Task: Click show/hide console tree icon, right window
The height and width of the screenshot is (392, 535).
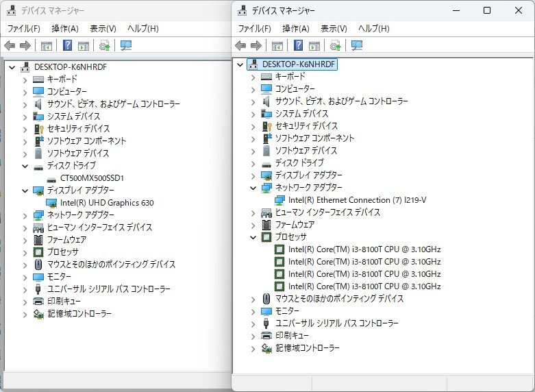Action: coord(277,45)
